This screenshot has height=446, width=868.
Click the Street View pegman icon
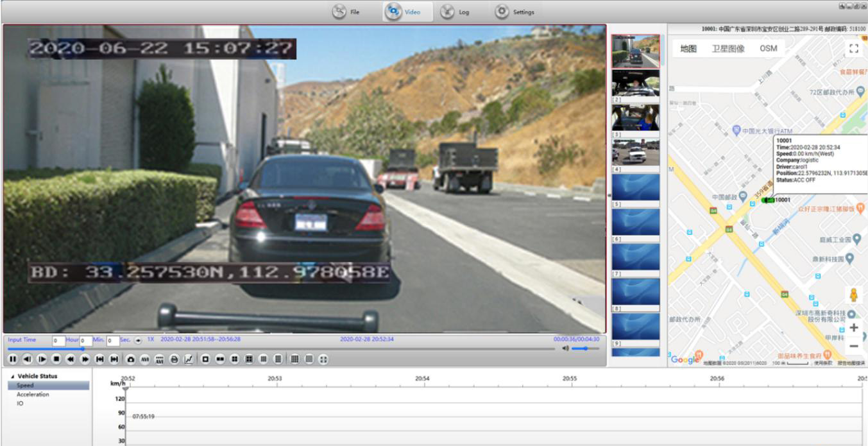click(x=853, y=295)
